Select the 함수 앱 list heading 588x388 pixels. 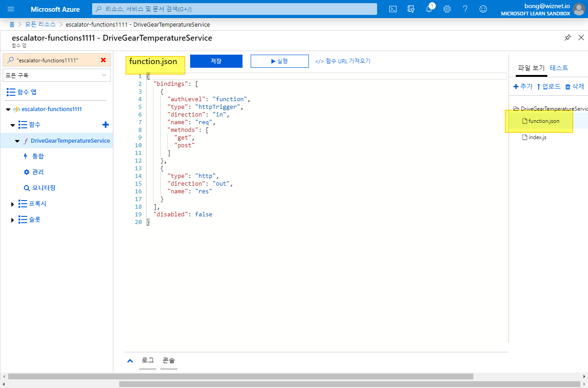(27, 92)
